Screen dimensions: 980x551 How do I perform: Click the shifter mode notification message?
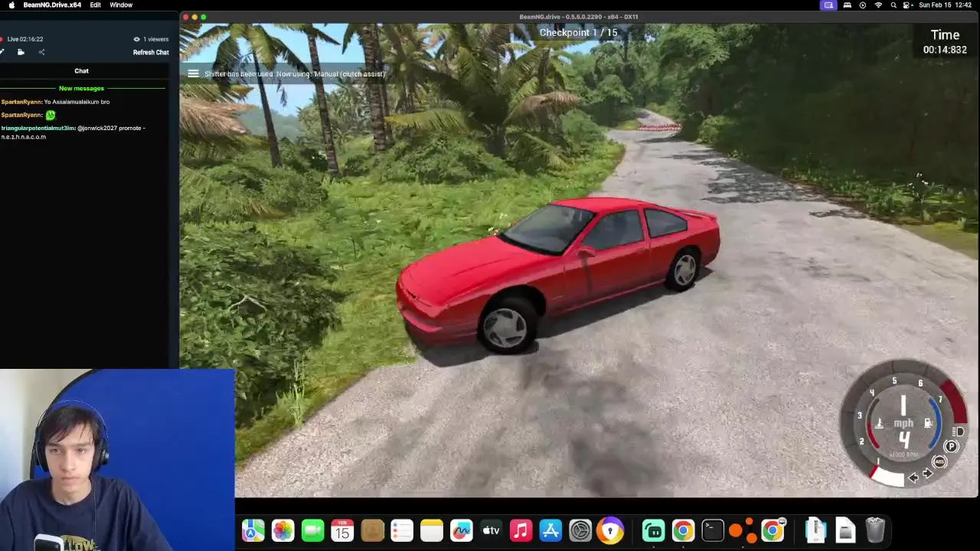tap(295, 73)
